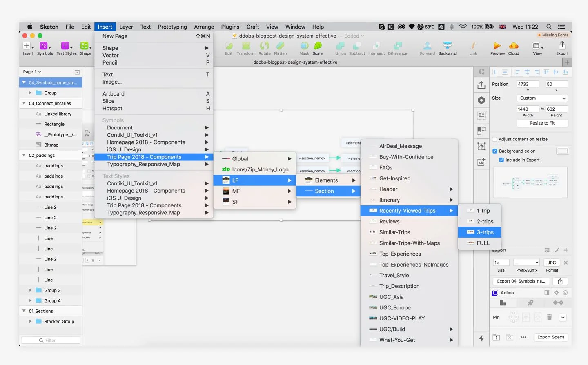Click the Union boolean icon

point(340,46)
